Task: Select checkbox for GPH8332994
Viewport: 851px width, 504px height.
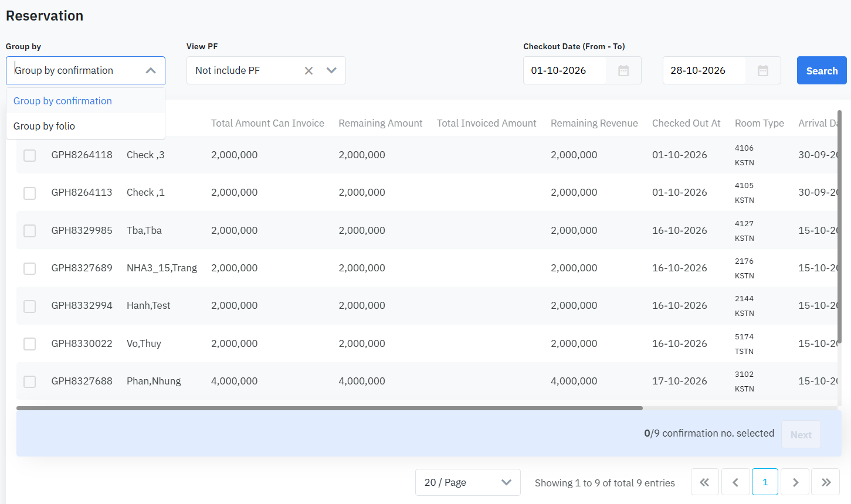Action: pyautogui.click(x=29, y=307)
